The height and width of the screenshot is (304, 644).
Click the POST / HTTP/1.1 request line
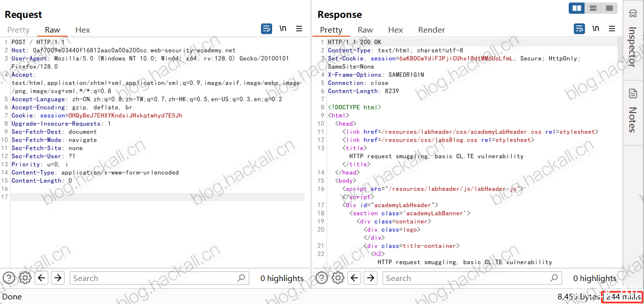click(38, 42)
